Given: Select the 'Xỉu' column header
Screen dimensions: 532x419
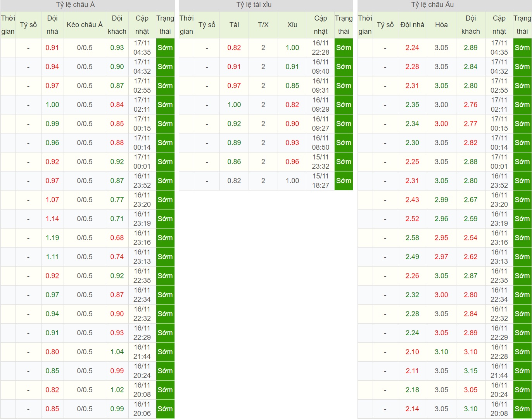Looking at the screenshot, I should coord(292,25).
